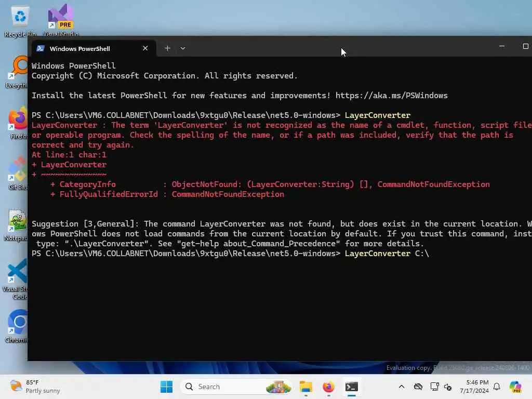This screenshot has width=532, height=399.
Task: Open the Copilot Preview taskbar icon
Action: pyautogui.click(x=515, y=387)
